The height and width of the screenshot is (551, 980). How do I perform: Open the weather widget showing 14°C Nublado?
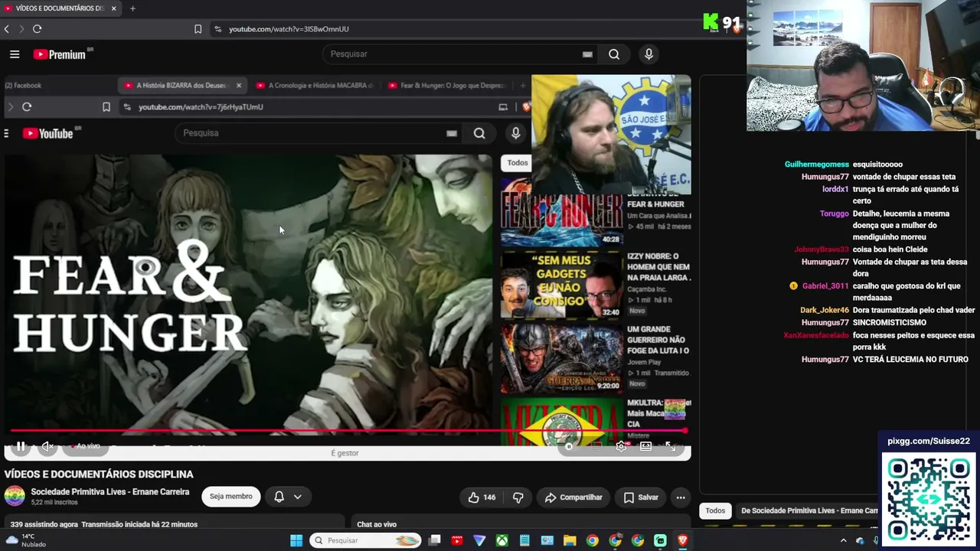pos(24,541)
